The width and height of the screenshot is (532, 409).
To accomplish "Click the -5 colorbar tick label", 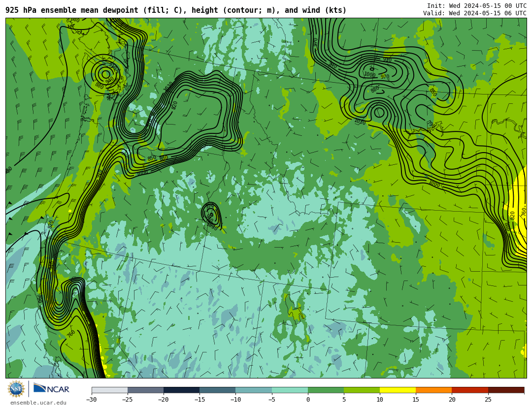I will (271, 400).
